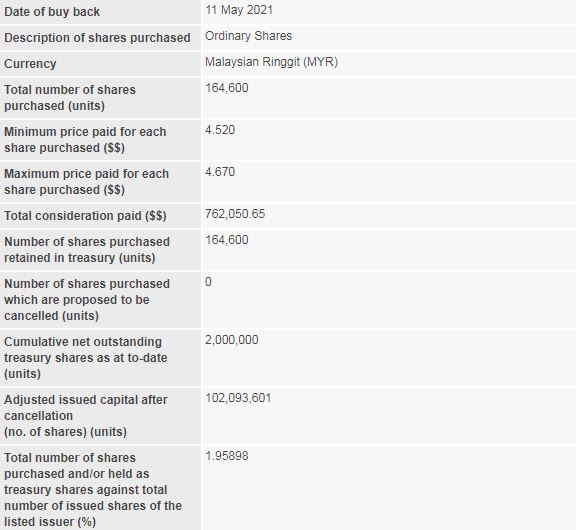Select the 4.520 minimum price value
Image resolution: width=576 pixels, height=530 pixels.
pos(220,130)
